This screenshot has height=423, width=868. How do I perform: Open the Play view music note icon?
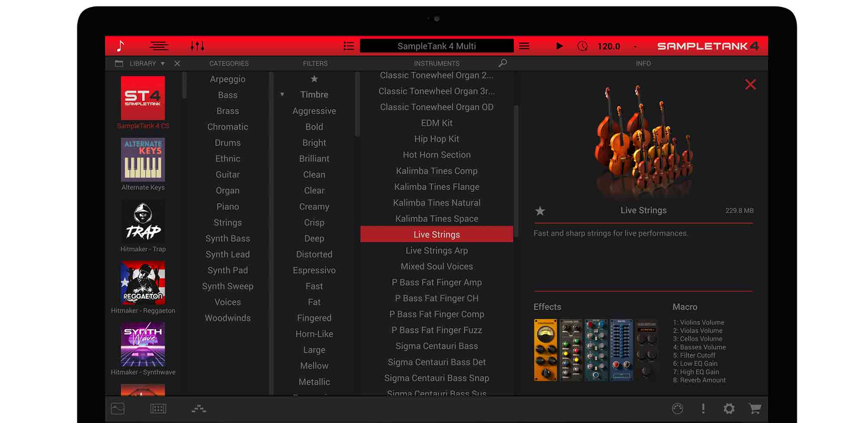coord(121,46)
